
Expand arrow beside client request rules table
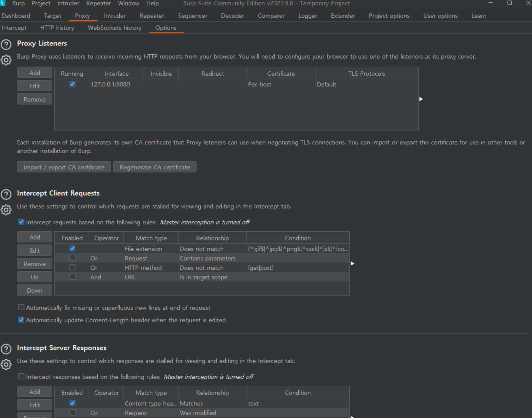pyautogui.click(x=352, y=263)
